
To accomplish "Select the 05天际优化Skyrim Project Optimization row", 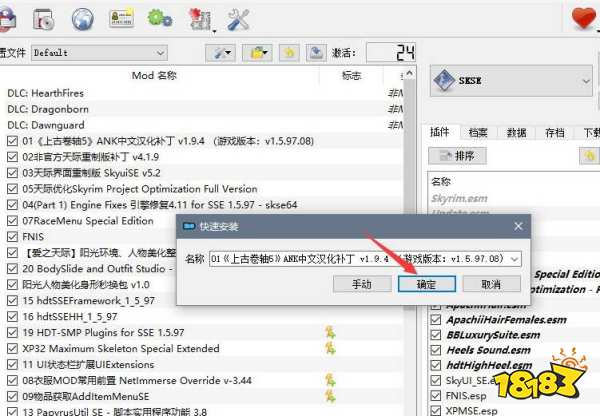I will (201, 189).
